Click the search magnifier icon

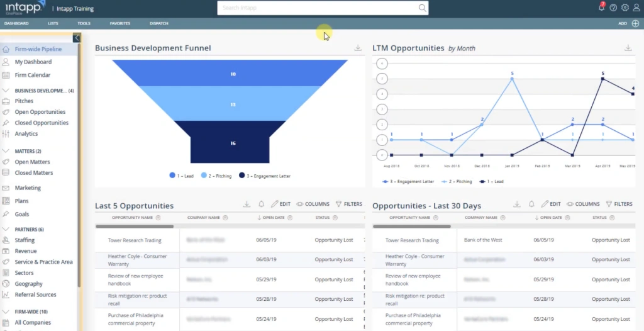422,8
